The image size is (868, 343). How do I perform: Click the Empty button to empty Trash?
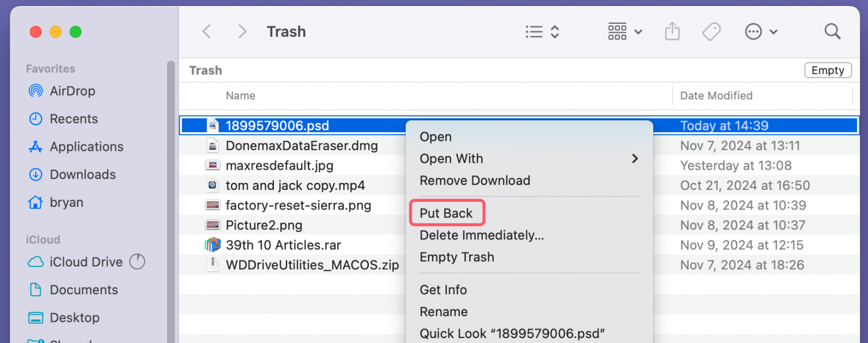[828, 70]
